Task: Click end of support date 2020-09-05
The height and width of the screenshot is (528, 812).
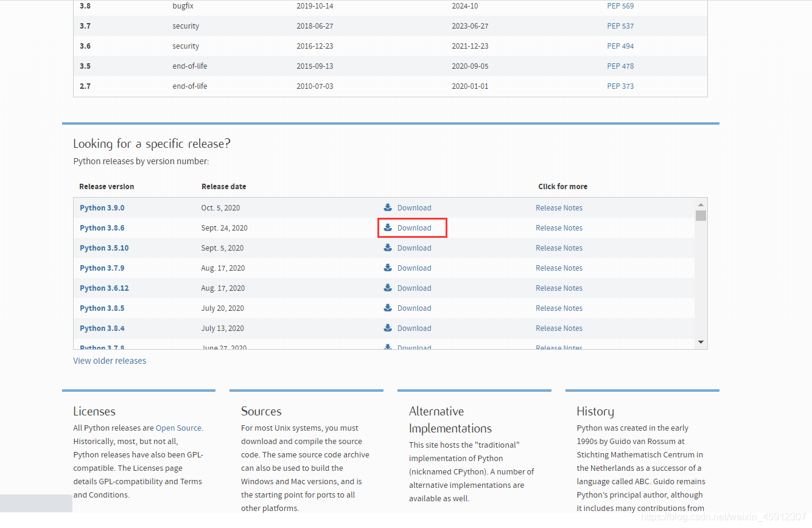Action: tap(470, 66)
